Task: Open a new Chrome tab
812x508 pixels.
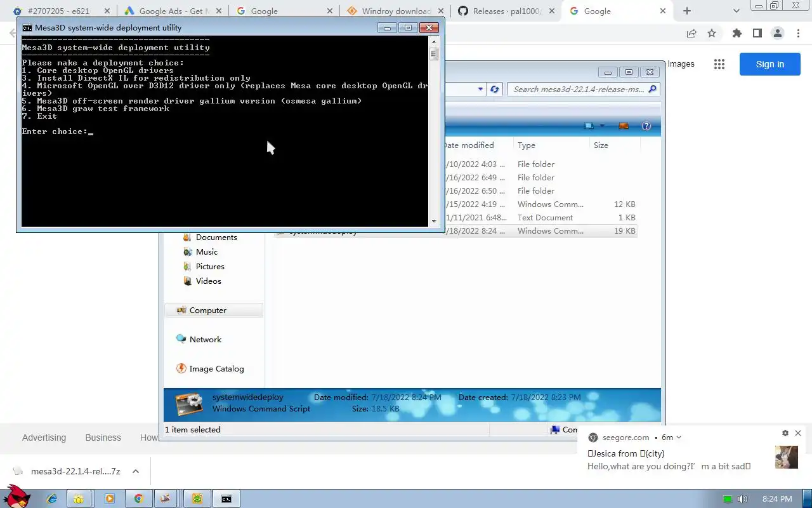Action: [686, 11]
